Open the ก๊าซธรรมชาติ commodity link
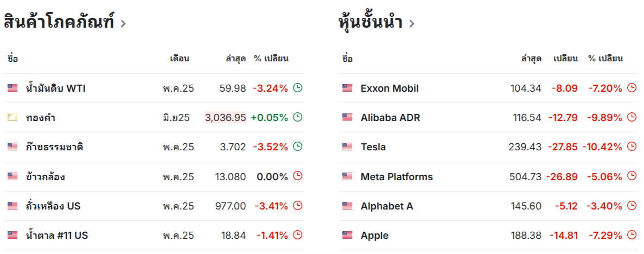This screenshot has width=644, height=254. tap(54, 147)
